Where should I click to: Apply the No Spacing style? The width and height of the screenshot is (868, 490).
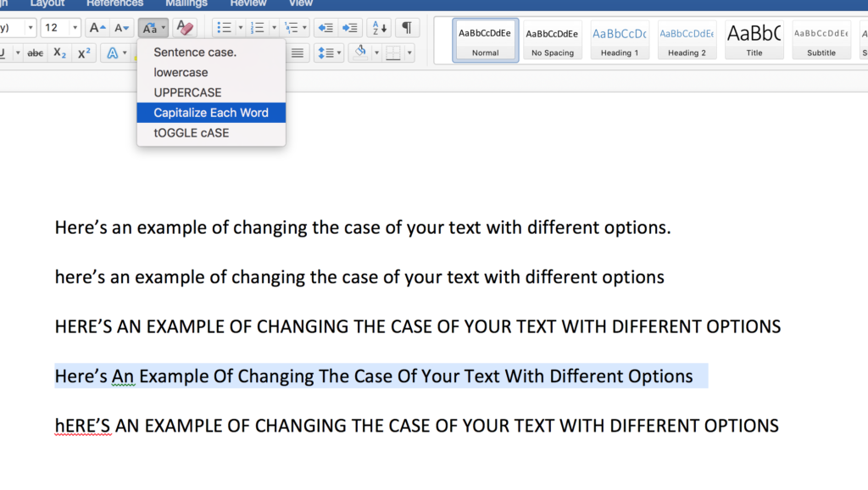click(553, 41)
